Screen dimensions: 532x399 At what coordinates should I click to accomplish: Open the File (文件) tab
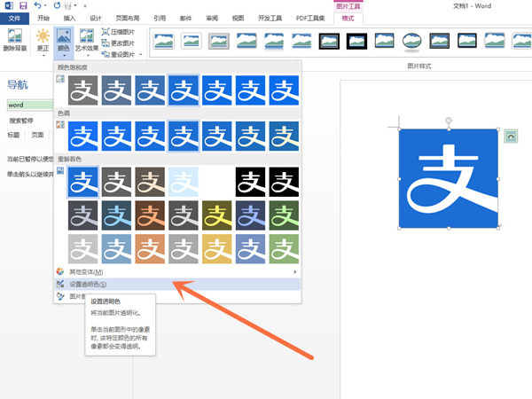pos(14,18)
